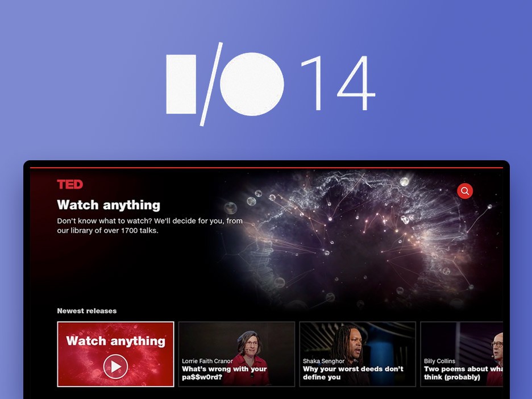Viewport: 532px width, 399px height.
Task: Select the Newest releases row label
Action: click(87, 311)
